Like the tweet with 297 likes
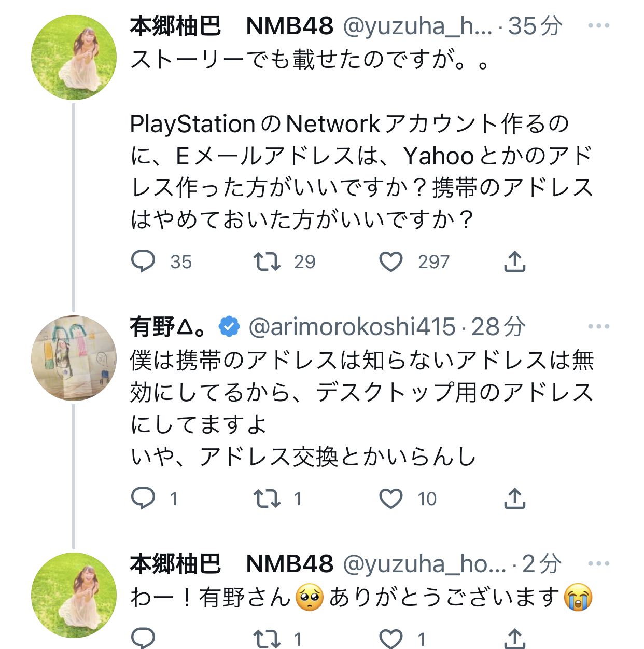 click(x=391, y=261)
